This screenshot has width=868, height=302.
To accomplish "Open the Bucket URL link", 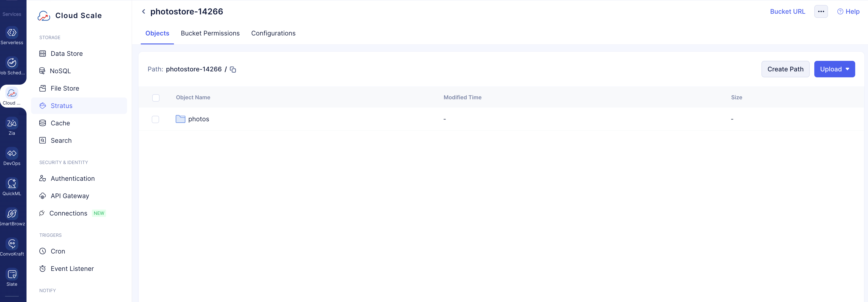I will 787,11.
